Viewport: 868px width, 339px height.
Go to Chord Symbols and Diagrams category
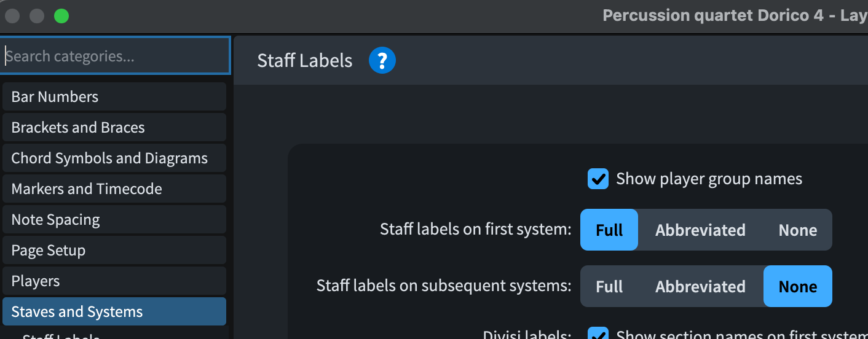coord(114,158)
